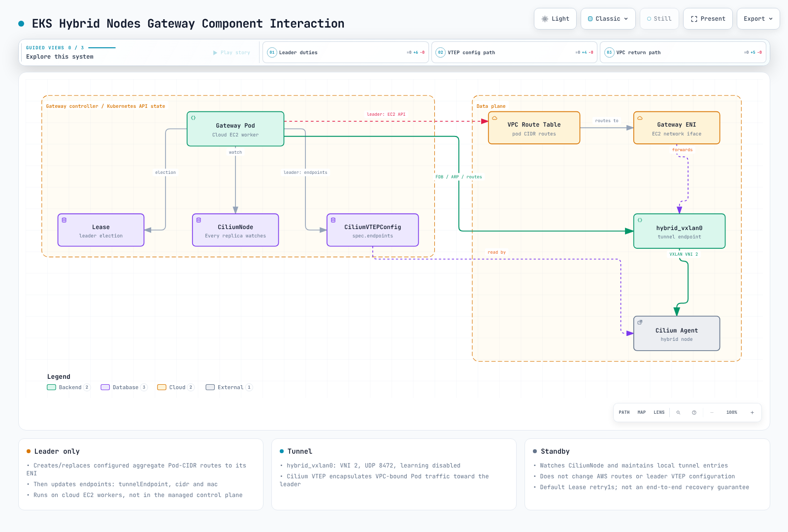This screenshot has width=788, height=532.
Task: Click the 'Leader only' card heading
Action: (57, 451)
